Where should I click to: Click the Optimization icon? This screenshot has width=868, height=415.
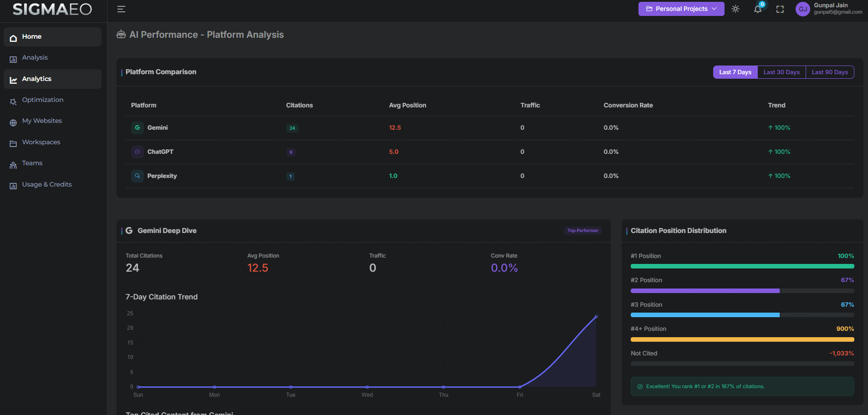tap(13, 101)
